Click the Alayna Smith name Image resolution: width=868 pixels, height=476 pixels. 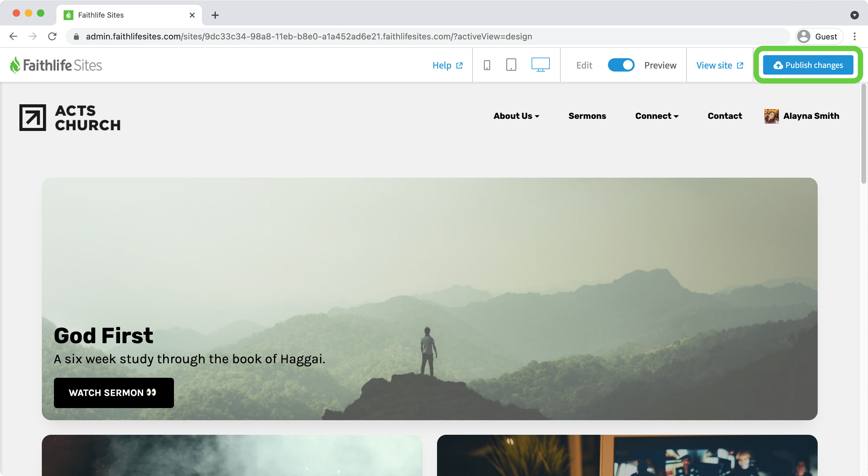coord(811,116)
